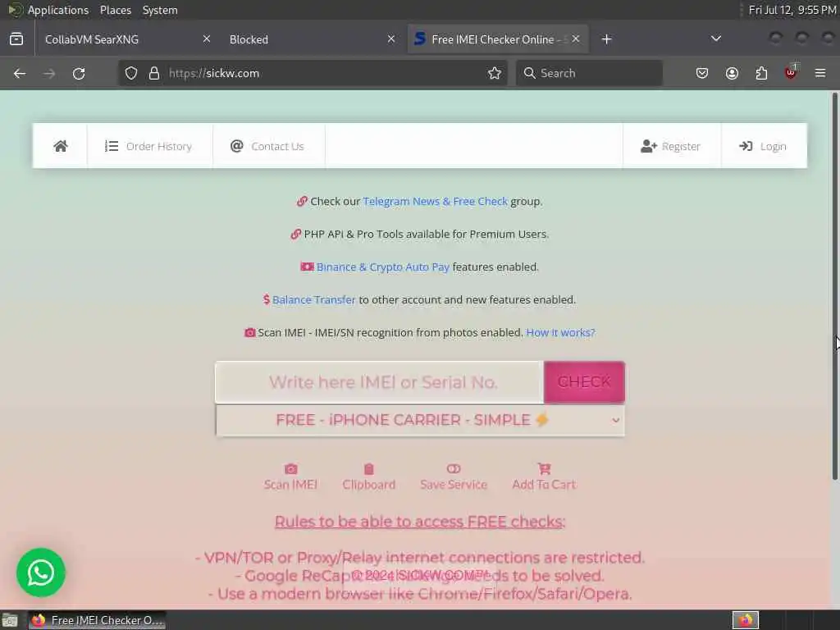Viewport: 840px width, 630px height.
Task: Open the WhatsApp chat bubble
Action: pos(41,572)
